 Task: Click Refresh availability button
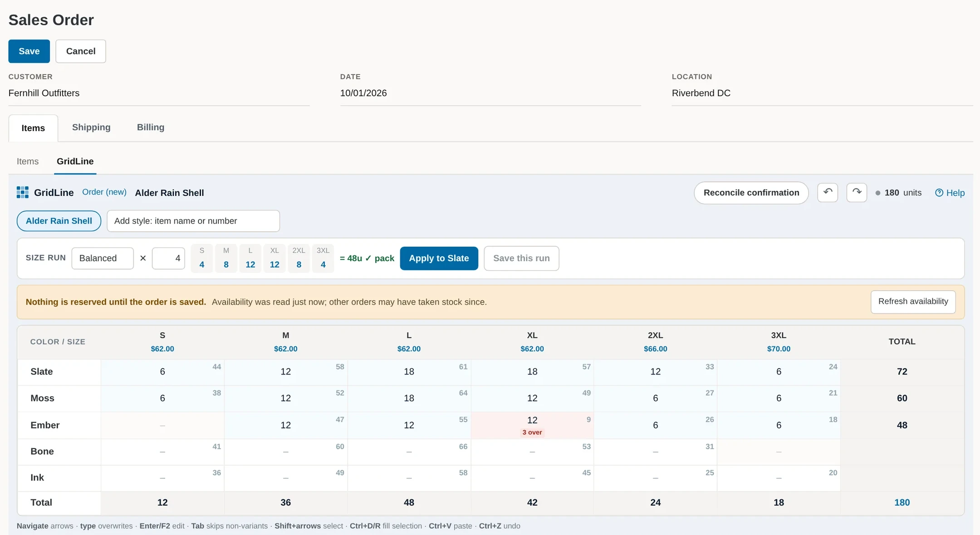[x=913, y=302]
